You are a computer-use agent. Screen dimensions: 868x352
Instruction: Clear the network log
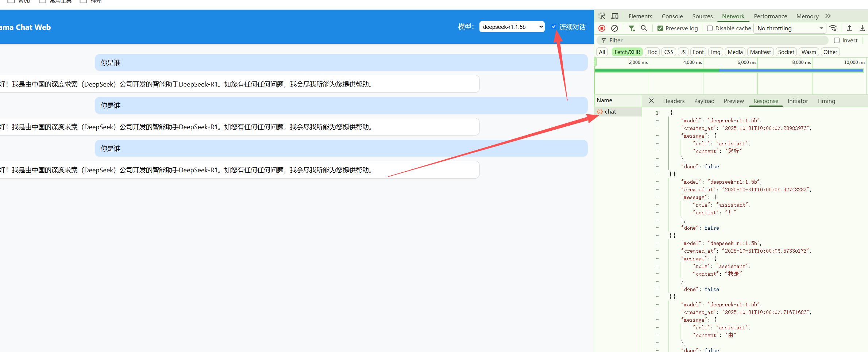point(615,28)
